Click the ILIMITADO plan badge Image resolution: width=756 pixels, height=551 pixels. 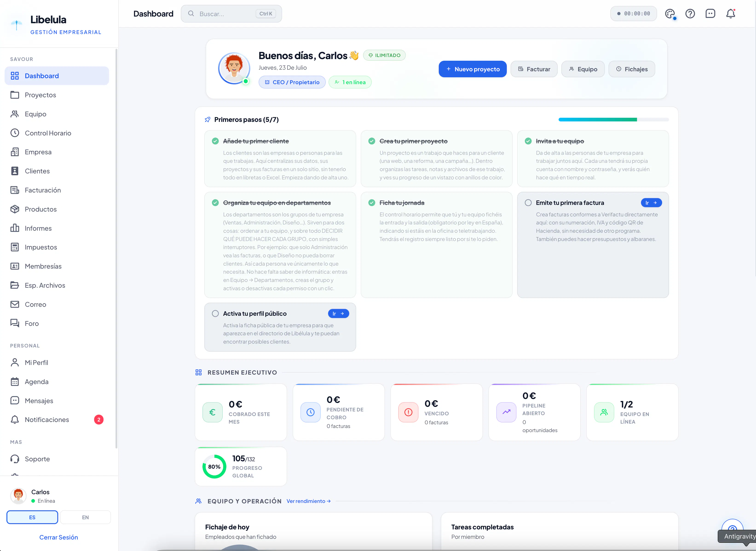point(384,55)
